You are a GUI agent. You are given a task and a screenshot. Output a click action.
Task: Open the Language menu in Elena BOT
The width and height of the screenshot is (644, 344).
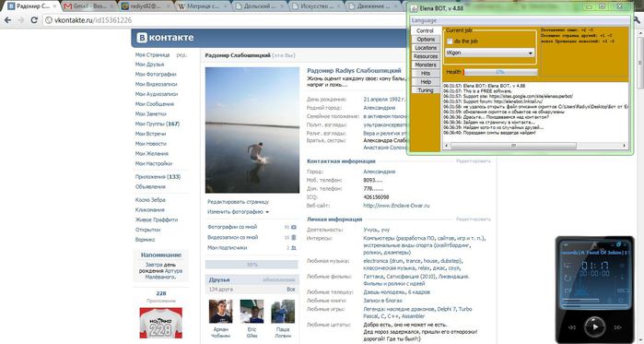[x=425, y=20]
